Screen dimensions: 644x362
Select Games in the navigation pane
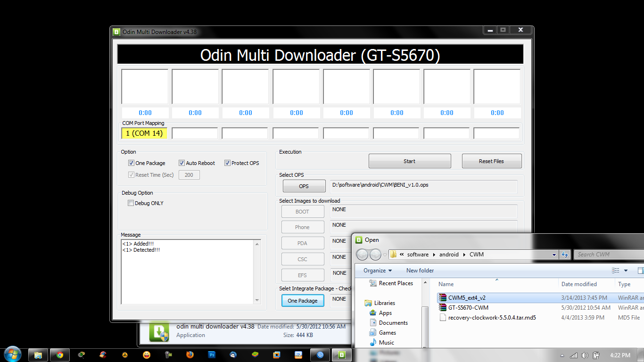388,333
